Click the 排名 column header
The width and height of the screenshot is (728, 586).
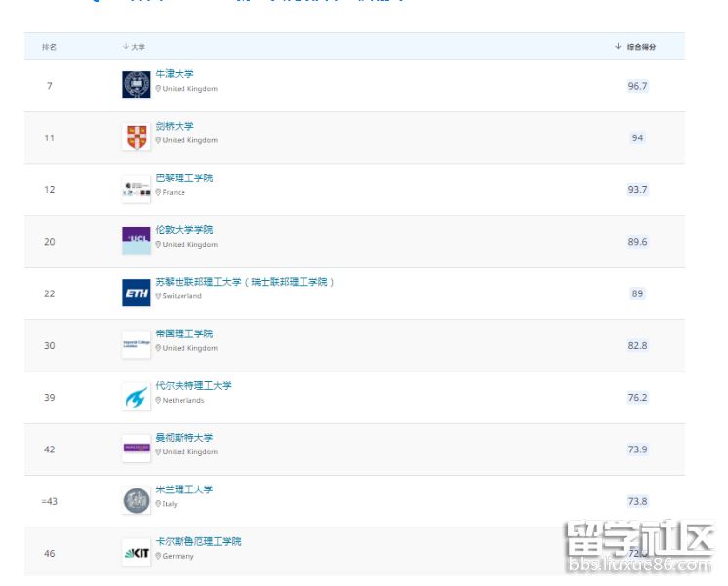tap(49, 46)
